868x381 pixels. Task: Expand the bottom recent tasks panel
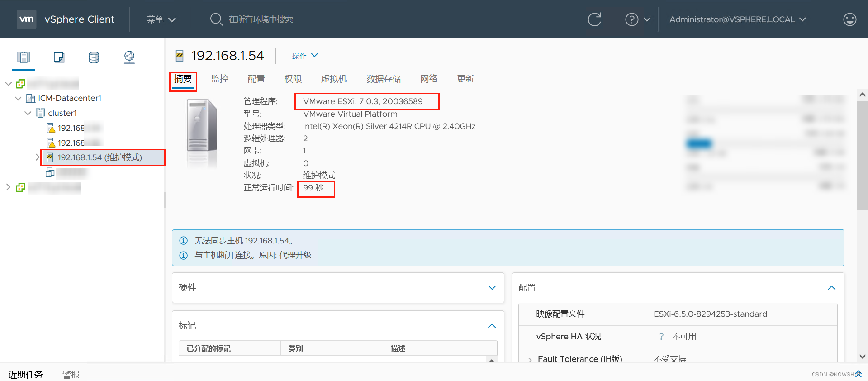(858, 374)
